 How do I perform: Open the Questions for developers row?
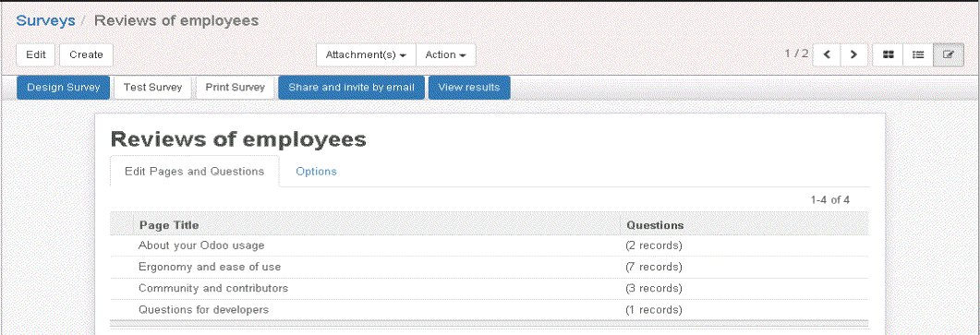tap(490, 309)
